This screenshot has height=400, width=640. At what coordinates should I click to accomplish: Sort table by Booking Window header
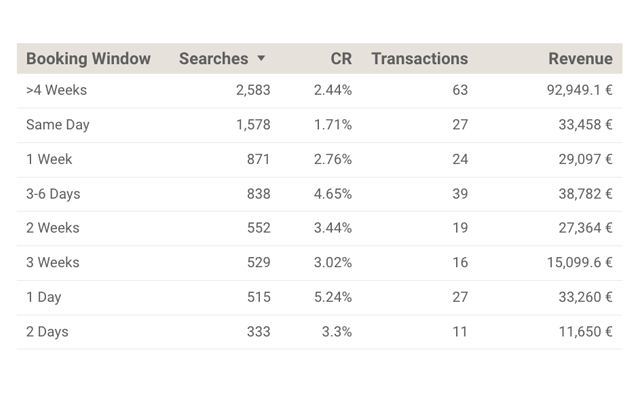coord(88,59)
